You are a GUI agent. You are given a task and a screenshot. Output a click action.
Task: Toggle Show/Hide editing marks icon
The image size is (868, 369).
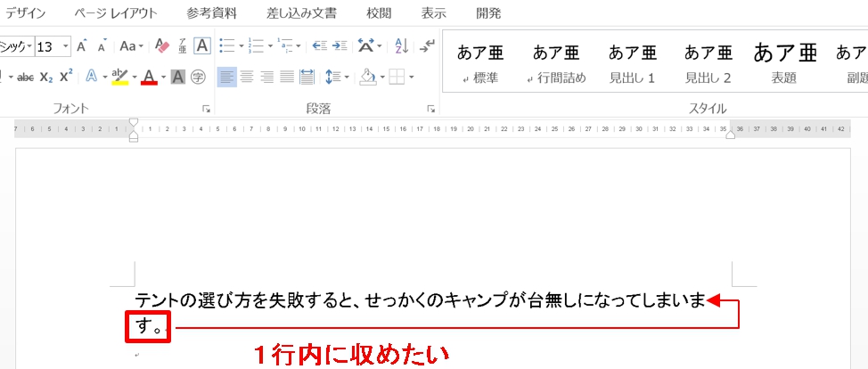coord(427,46)
